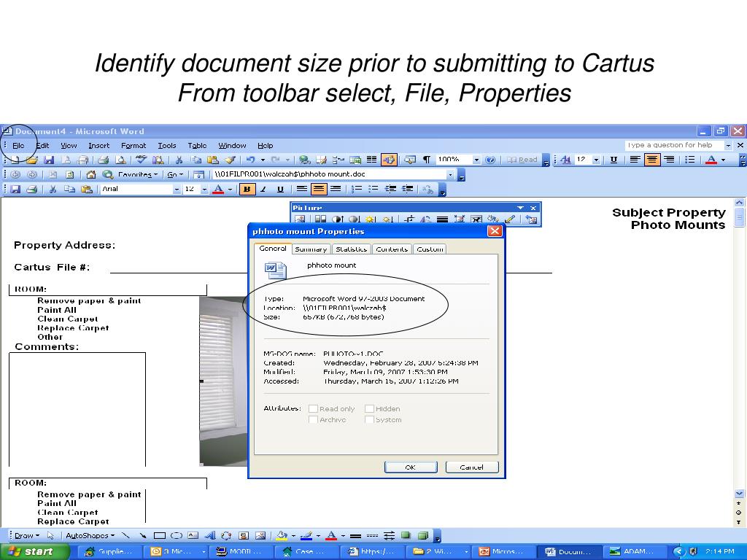Open the Table menu
The image size is (747, 560).
(x=197, y=146)
